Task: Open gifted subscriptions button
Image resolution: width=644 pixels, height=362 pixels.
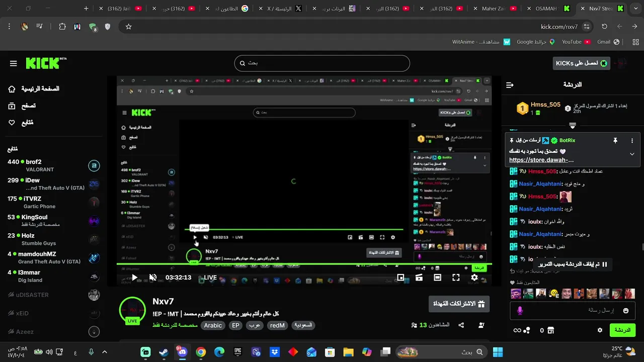Action: coord(459,304)
